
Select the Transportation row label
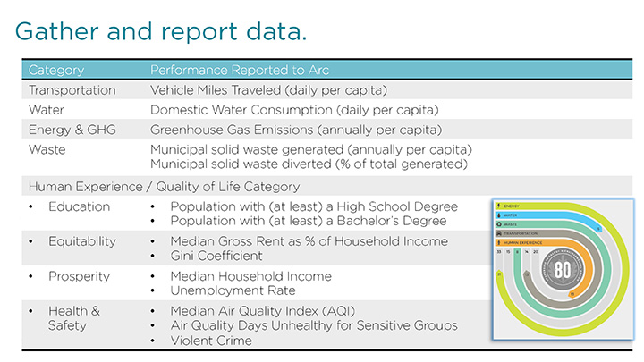72,90
